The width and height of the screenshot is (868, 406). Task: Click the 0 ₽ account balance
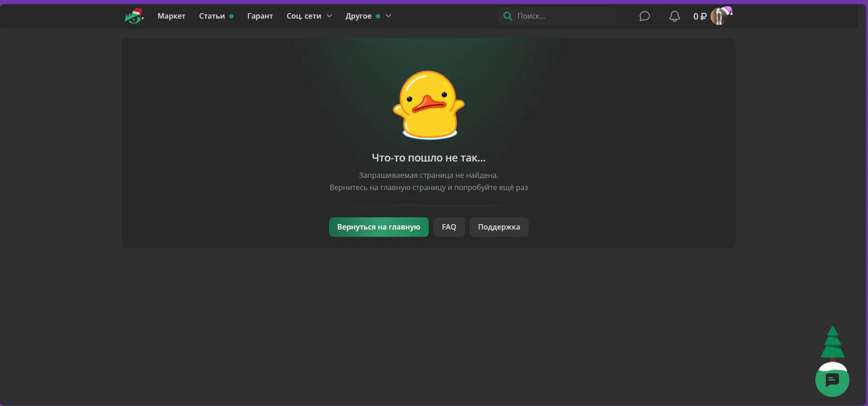tap(699, 16)
